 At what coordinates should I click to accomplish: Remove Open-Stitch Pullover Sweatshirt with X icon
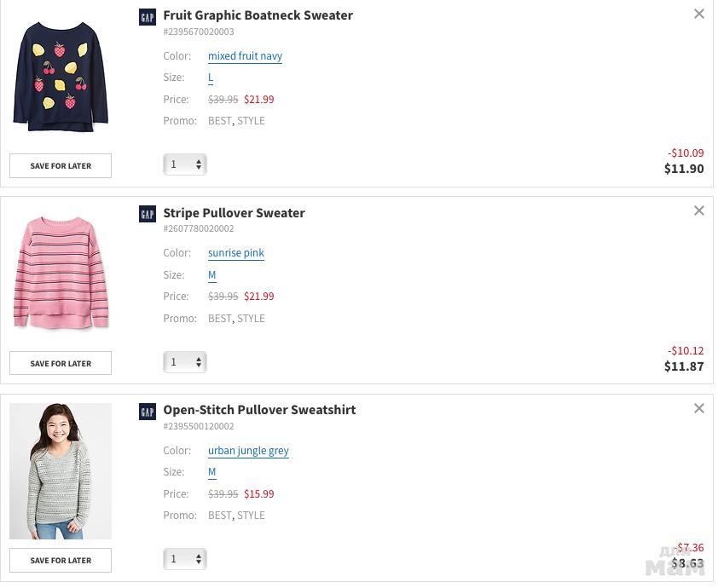(699, 408)
